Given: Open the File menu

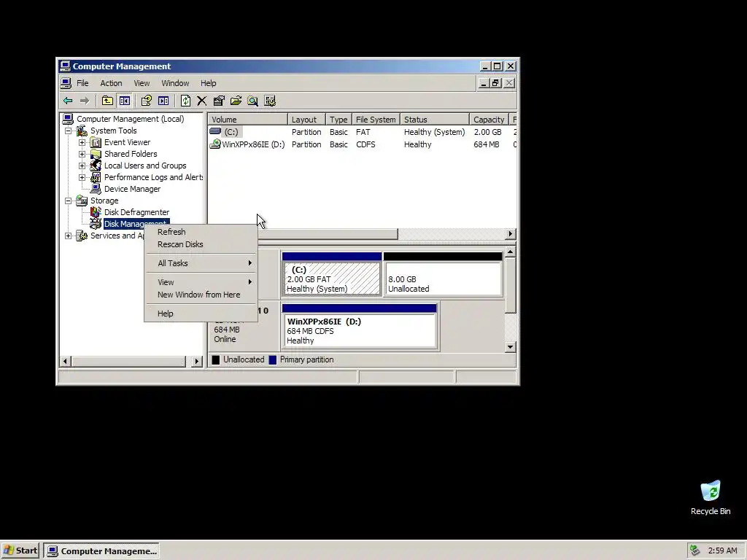Looking at the screenshot, I should 82,83.
